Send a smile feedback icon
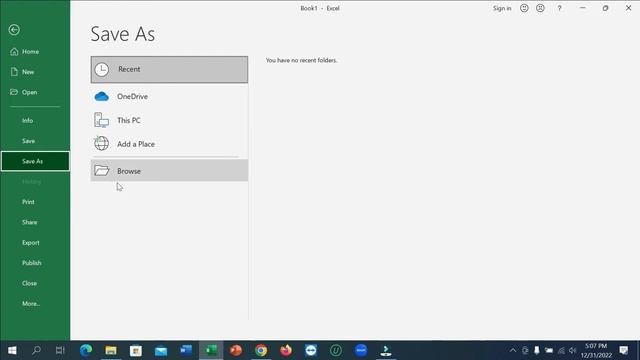The height and width of the screenshot is (360, 640). (524, 8)
